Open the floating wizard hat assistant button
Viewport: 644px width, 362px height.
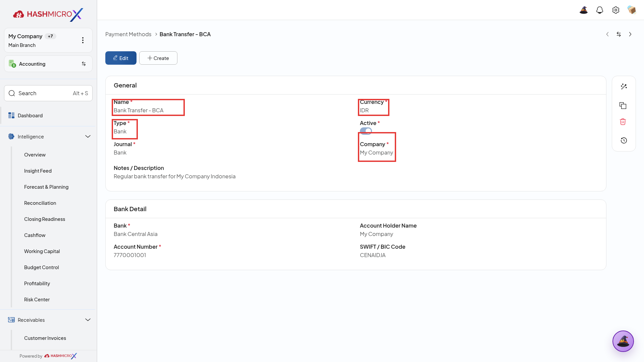tap(623, 341)
